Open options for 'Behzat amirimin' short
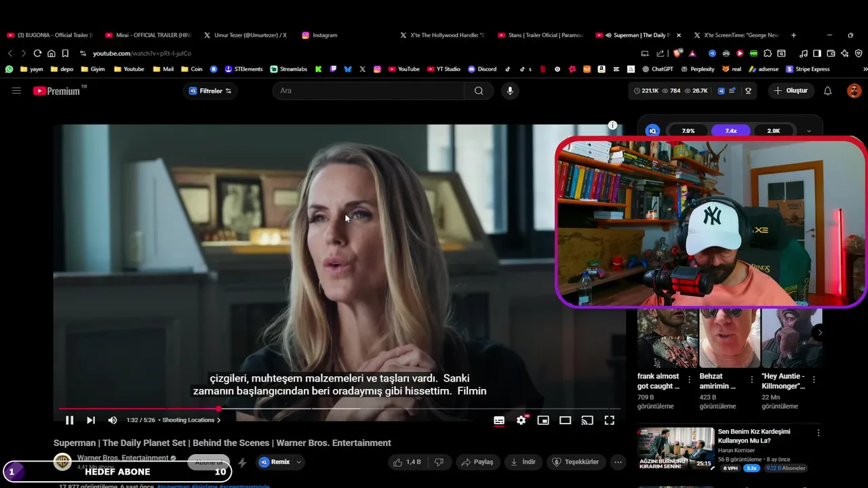The height and width of the screenshot is (488, 868). [x=751, y=380]
